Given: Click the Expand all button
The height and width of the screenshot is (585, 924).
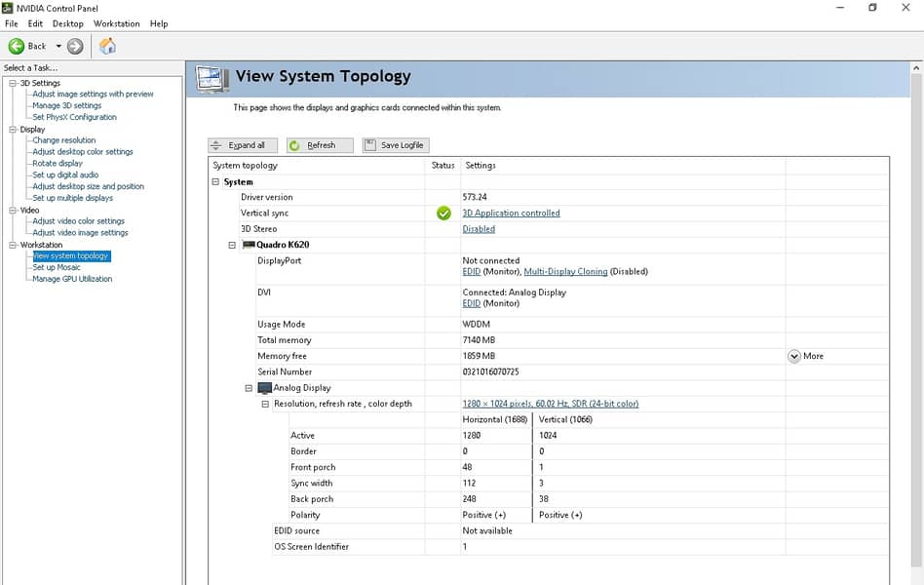Looking at the screenshot, I should pos(242,145).
